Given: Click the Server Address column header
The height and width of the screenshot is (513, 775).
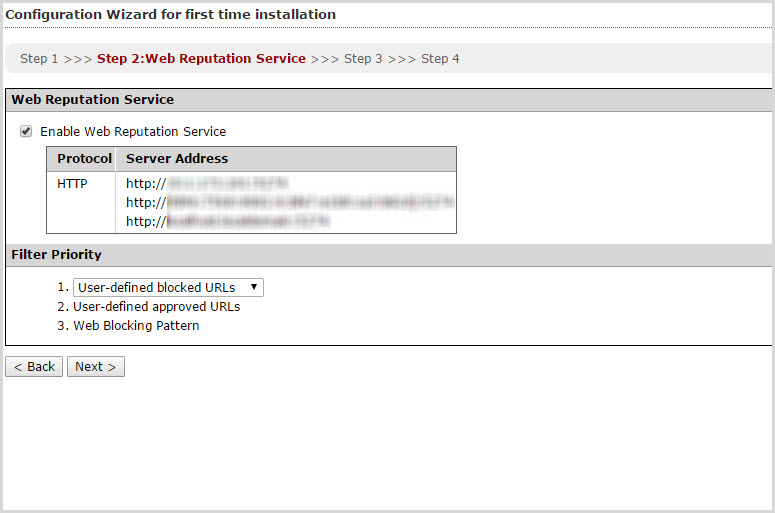Looking at the screenshot, I should pos(177,159).
